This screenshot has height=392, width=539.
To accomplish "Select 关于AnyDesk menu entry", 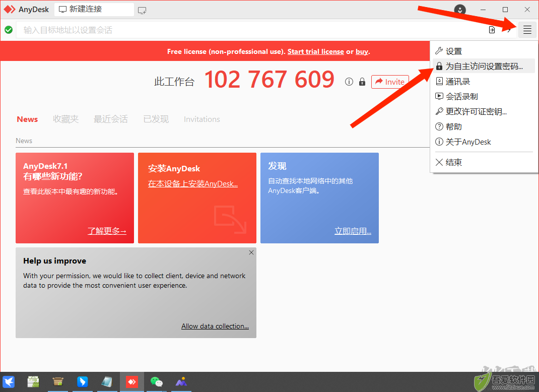I will [484, 142].
